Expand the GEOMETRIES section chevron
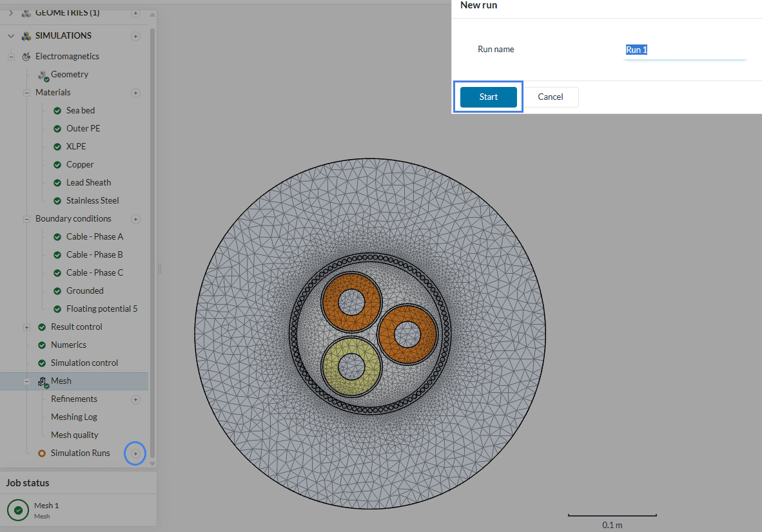Image resolution: width=762 pixels, height=532 pixels. click(x=11, y=13)
